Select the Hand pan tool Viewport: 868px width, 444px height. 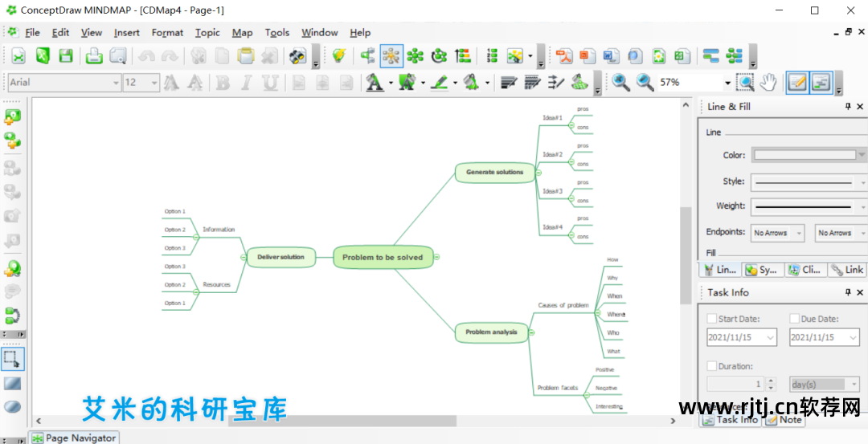click(x=768, y=83)
